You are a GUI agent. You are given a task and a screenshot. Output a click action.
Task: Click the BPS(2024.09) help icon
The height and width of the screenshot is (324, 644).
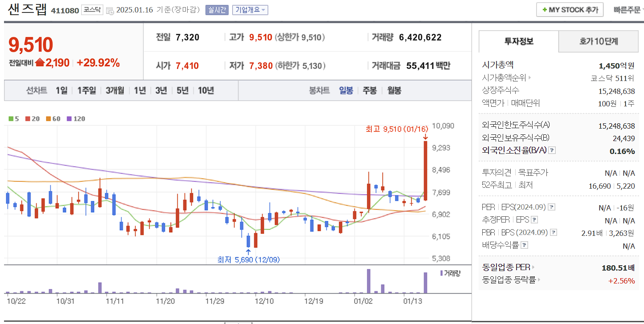(554, 232)
